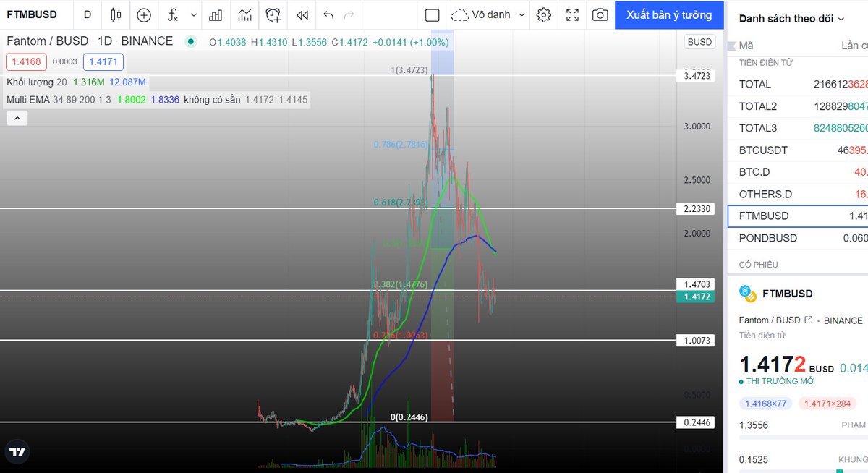Click the 1.4172 current price label
The image size is (868, 473).
pyautogui.click(x=694, y=297)
